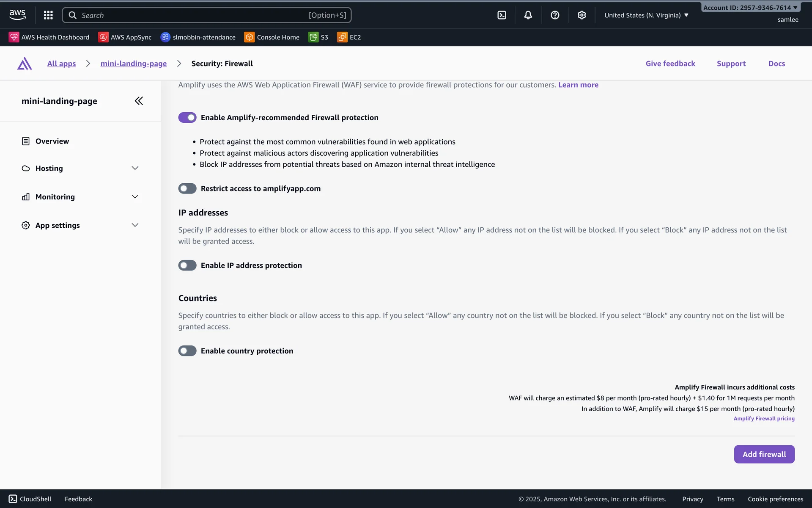Go to mini-landing-page breadcrumb
This screenshot has width=812, height=508.
pos(133,63)
